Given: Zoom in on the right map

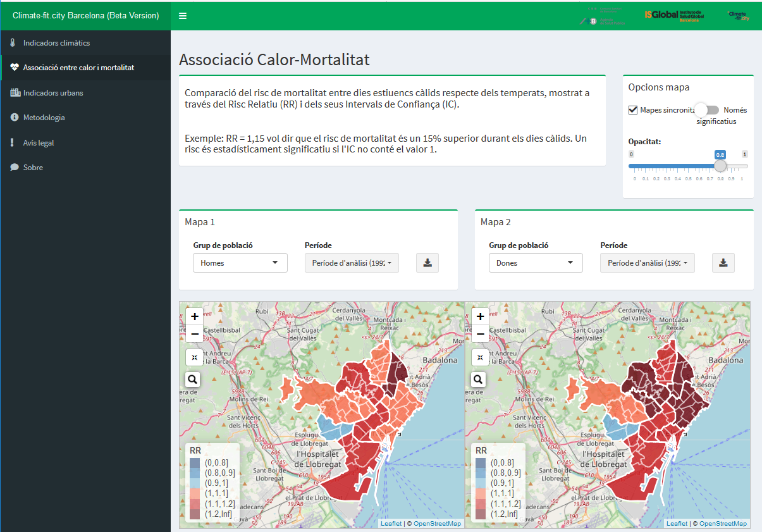Looking at the screenshot, I should [x=481, y=316].
